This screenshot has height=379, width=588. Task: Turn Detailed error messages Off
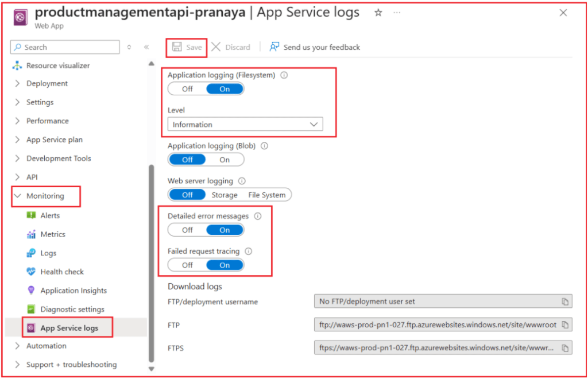click(x=187, y=230)
